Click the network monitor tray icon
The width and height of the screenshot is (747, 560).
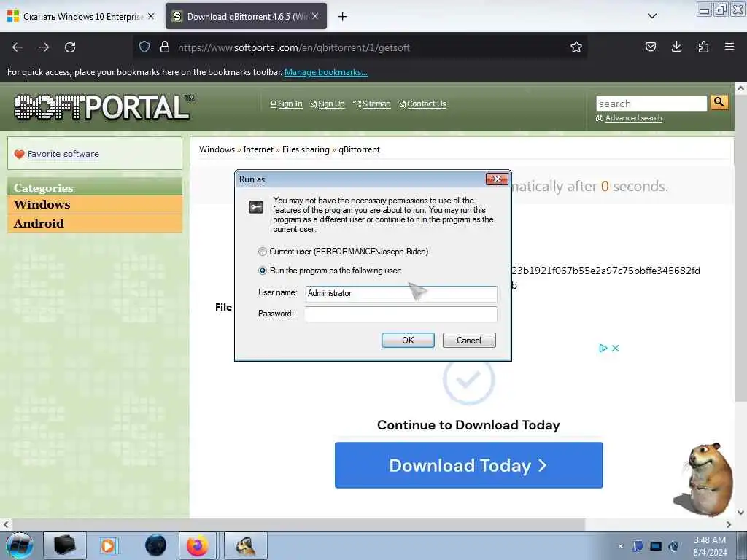pyautogui.click(x=656, y=546)
